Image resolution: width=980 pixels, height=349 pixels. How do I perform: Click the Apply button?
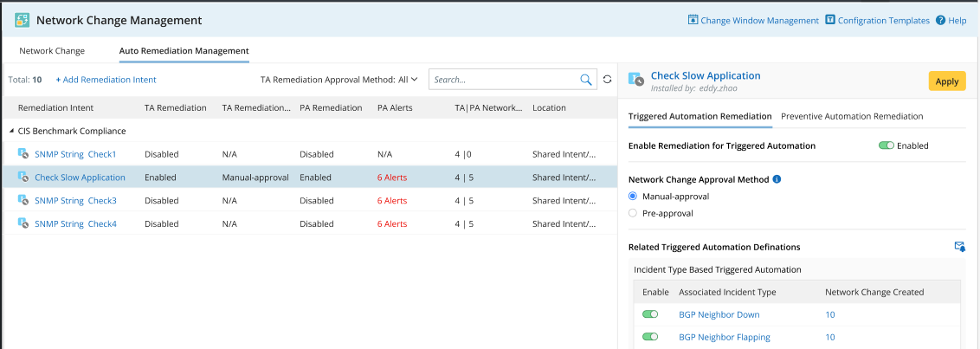(946, 81)
